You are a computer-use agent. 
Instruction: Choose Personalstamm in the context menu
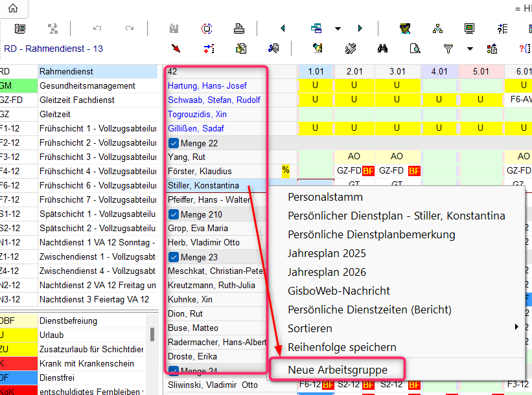click(325, 197)
